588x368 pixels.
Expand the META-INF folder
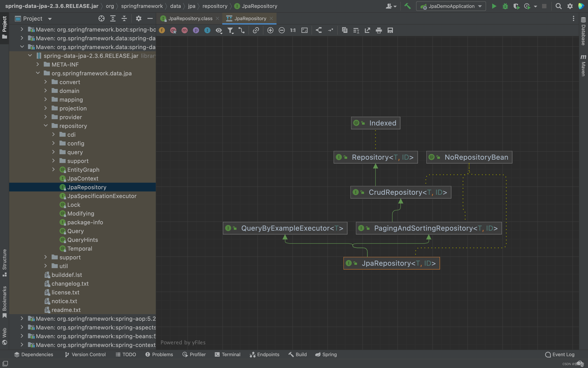(x=38, y=64)
